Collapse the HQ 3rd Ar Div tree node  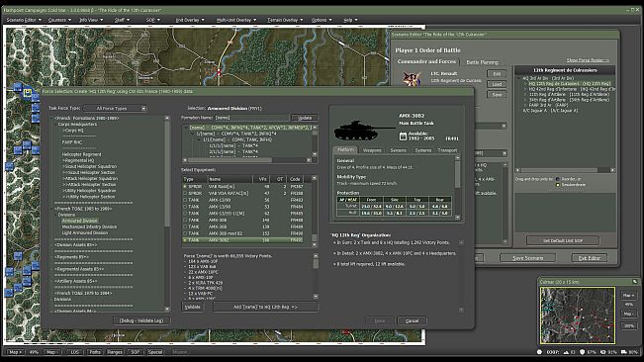tap(519, 78)
